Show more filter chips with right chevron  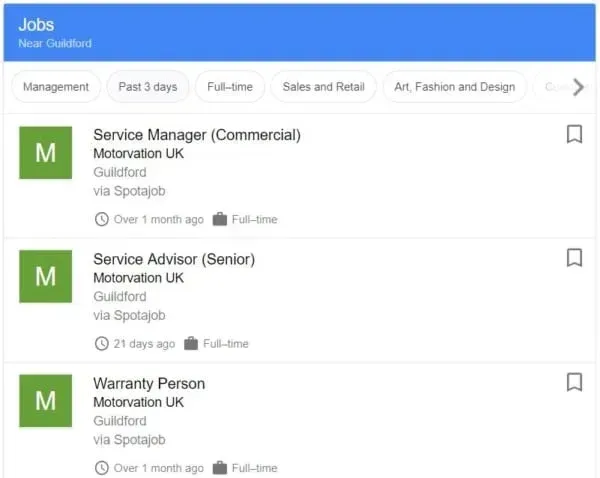pos(579,87)
